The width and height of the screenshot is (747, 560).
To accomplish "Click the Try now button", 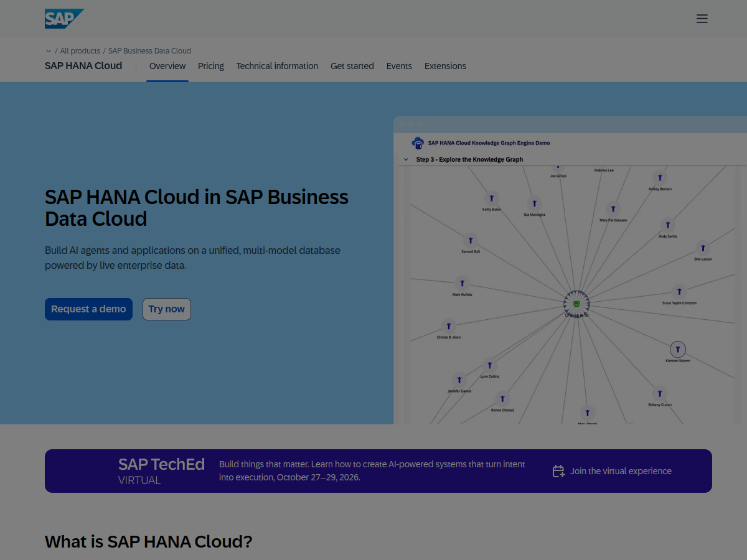I will (167, 309).
